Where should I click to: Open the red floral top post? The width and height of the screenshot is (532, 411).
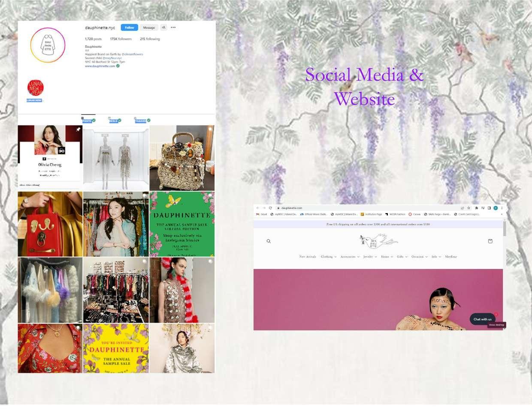coord(50,348)
